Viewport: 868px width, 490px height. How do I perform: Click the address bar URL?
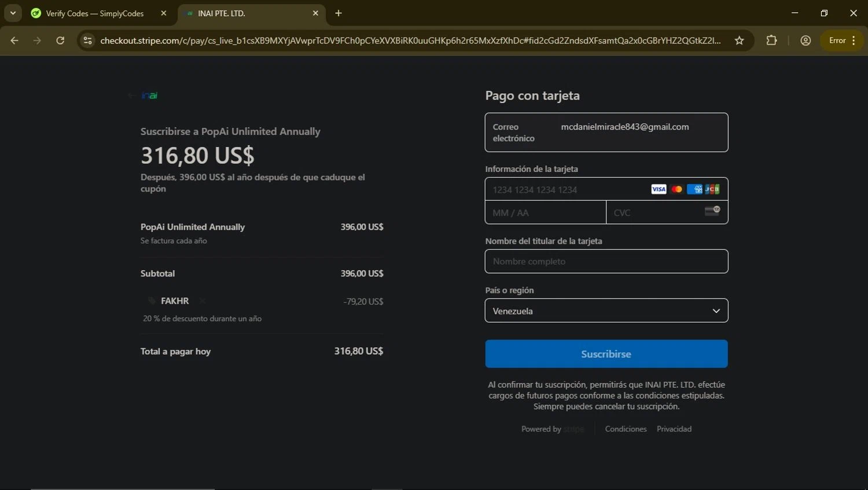click(410, 40)
